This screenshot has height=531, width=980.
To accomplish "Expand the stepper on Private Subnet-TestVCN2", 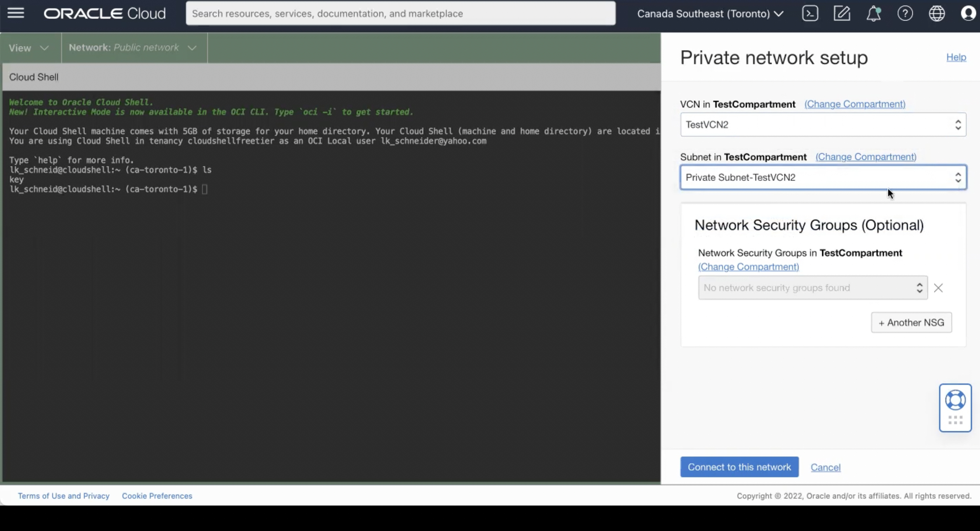I will click(958, 177).
